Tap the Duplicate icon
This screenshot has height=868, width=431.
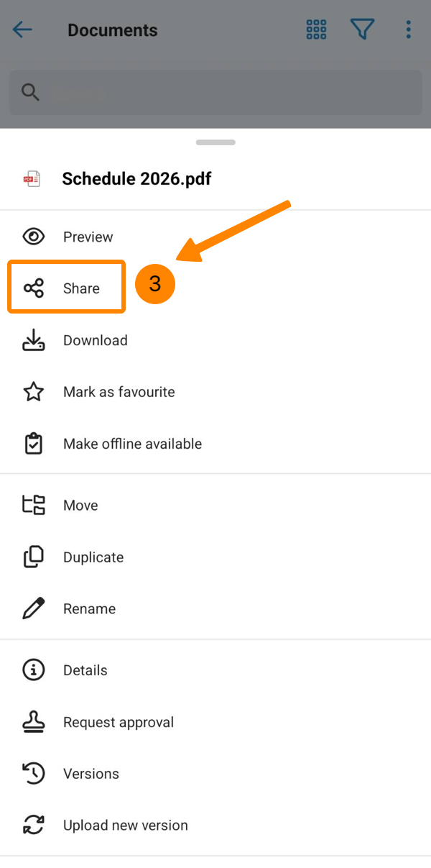click(34, 557)
